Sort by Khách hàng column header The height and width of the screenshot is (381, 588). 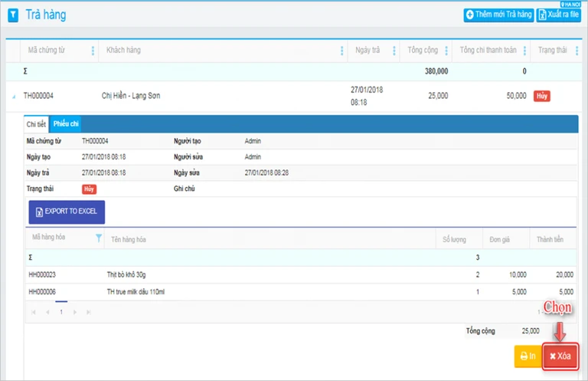[x=123, y=50]
